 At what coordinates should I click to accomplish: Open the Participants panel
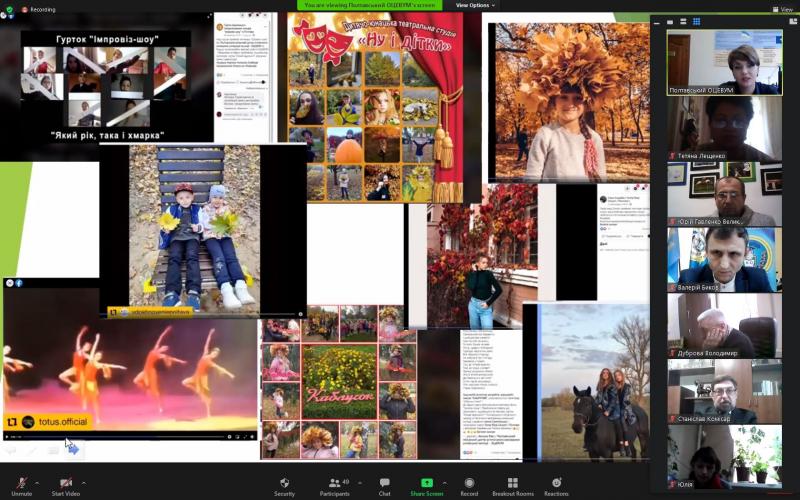click(334, 486)
